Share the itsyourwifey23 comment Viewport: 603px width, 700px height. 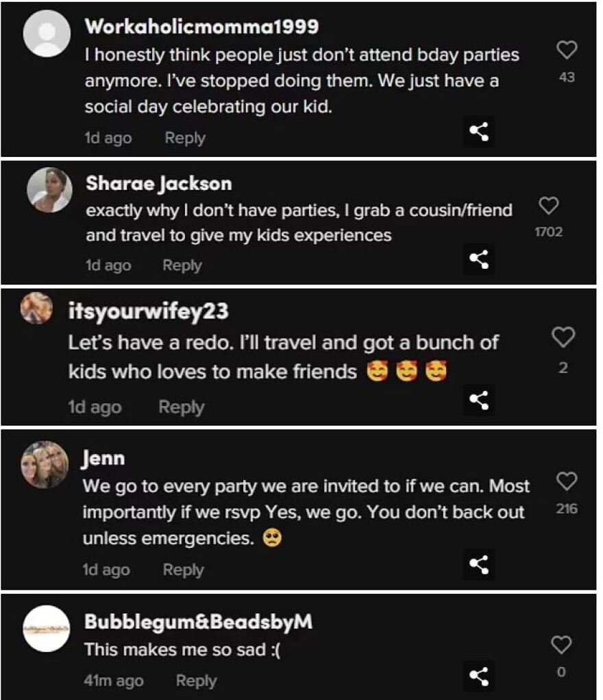pyautogui.click(x=479, y=400)
